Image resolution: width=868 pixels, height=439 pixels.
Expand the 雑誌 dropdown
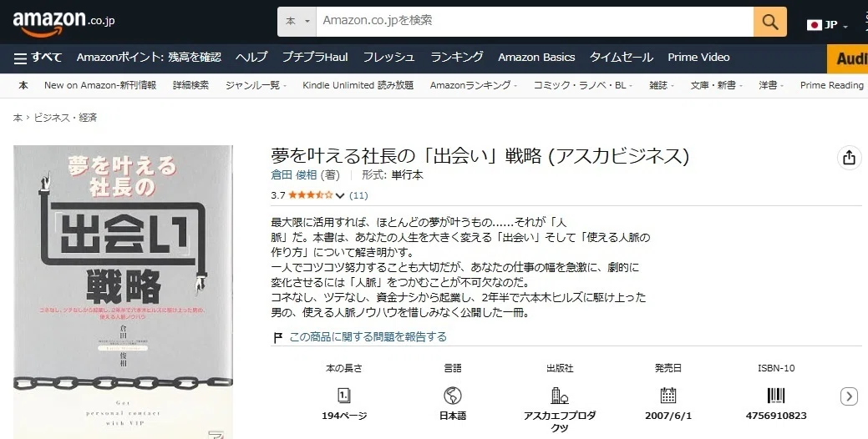(662, 85)
